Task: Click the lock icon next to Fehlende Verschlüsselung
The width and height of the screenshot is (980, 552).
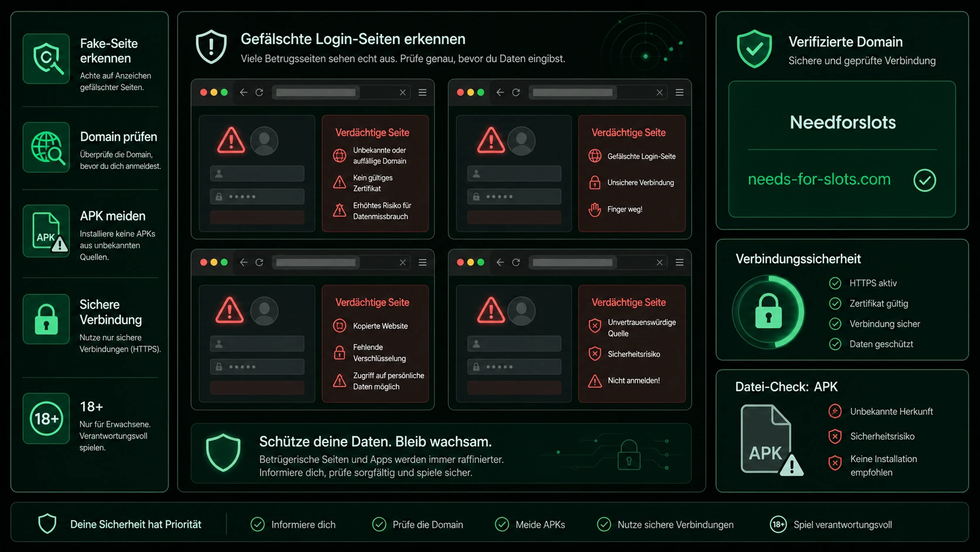Action: (x=340, y=353)
